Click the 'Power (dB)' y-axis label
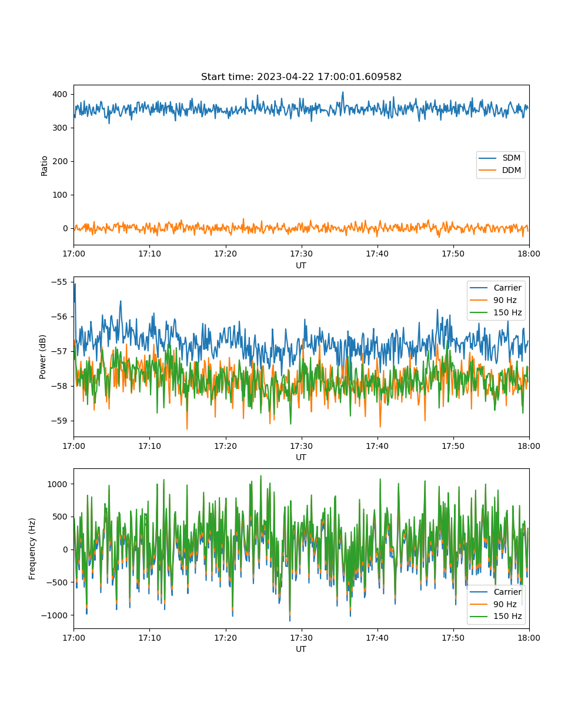Viewport: 588px width, 706px height. [x=43, y=357]
